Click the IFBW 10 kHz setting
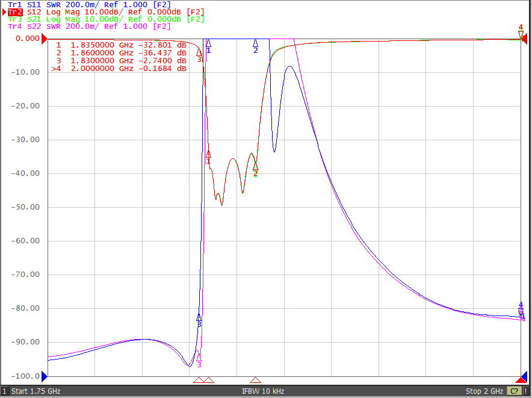The height and width of the screenshot is (398, 532). (x=263, y=391)
